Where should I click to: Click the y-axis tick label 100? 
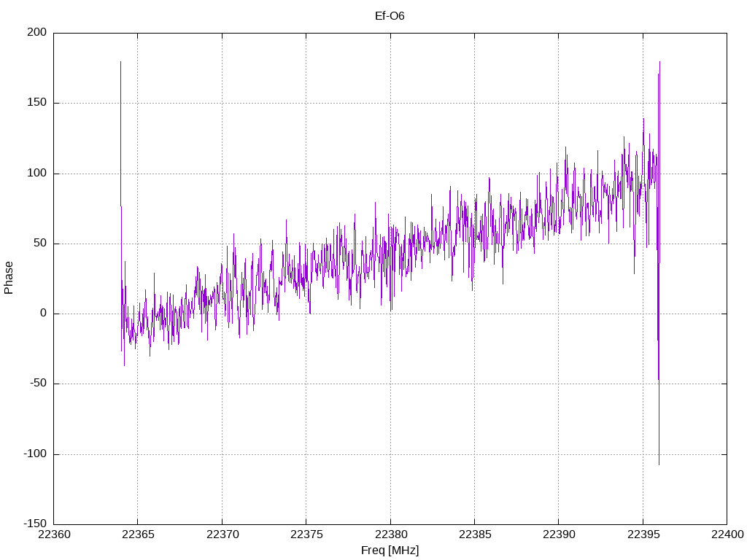pos(37,173)
